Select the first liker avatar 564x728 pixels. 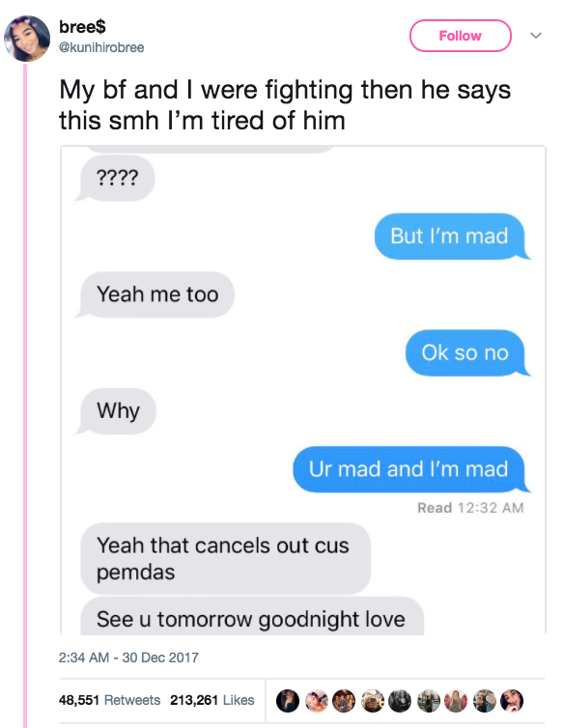click(x=288, y=701)
